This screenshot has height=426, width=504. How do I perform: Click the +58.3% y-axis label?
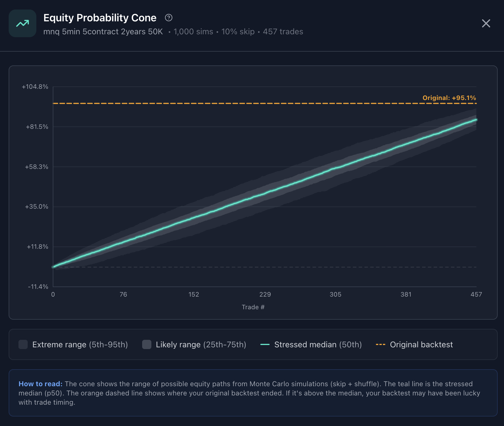click(x=37, y=167)
